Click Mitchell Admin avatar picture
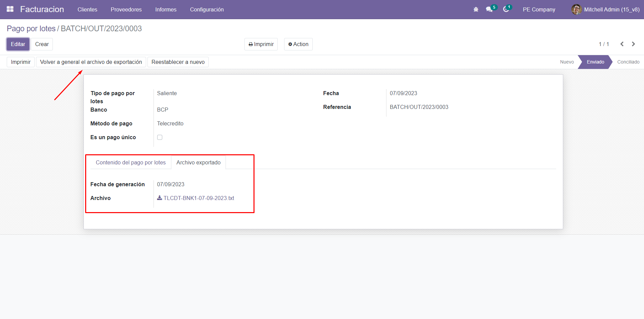 576,9
